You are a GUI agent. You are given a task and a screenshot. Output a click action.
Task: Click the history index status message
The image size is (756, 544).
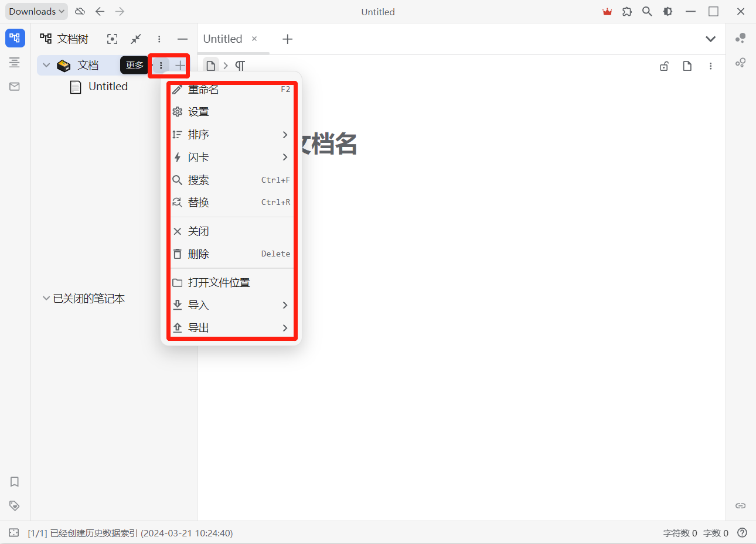pyautogui.click(x=130, y=533)
